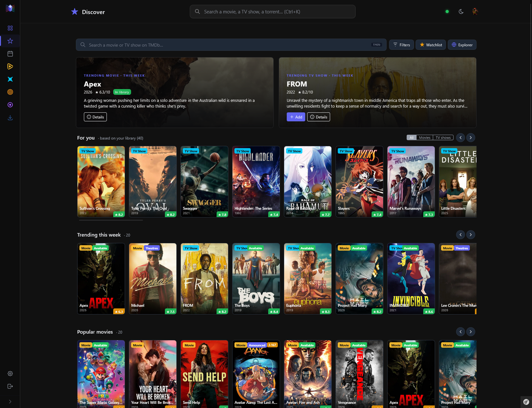Open Avatar: Fire and Ash poster
Image resolution: width=532 pixels, height=408 pixels.
pyautogui.click(x=308, y=374)
